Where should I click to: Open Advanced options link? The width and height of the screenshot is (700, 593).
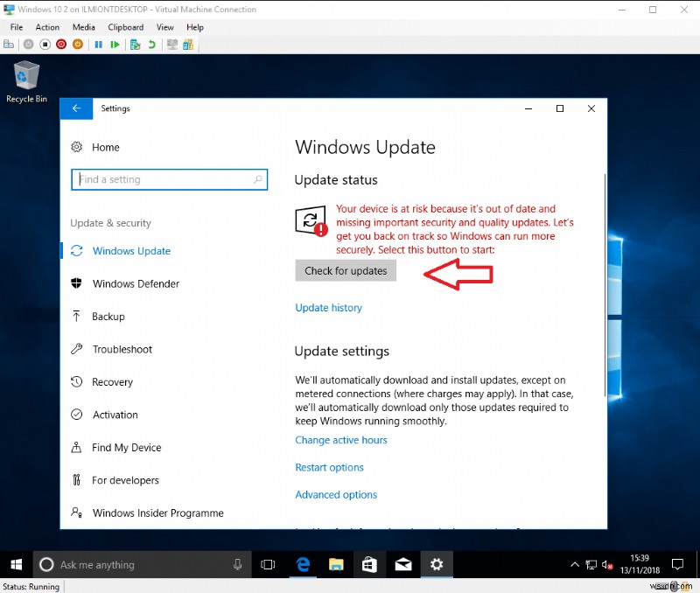tap(336, 494)
